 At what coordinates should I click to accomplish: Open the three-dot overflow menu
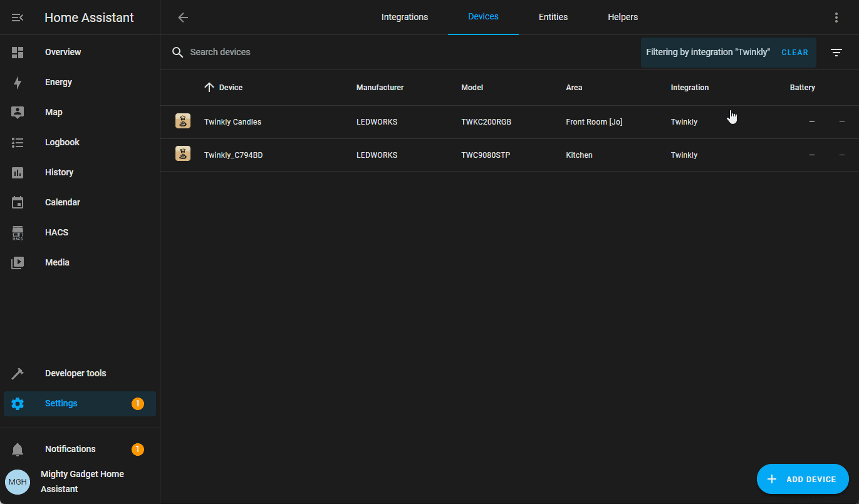[x=836, y=18]
